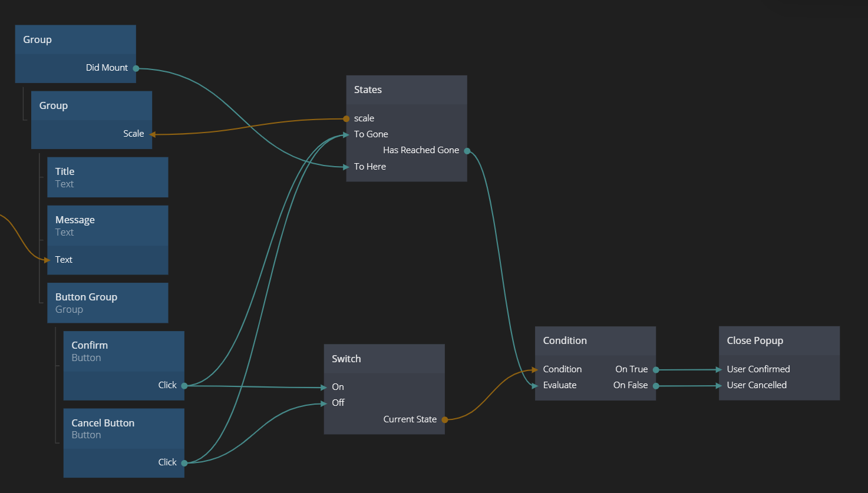Select the Confirm button node
The height and width of the screenshot is (493, 868).
click(x=124, y=351)
